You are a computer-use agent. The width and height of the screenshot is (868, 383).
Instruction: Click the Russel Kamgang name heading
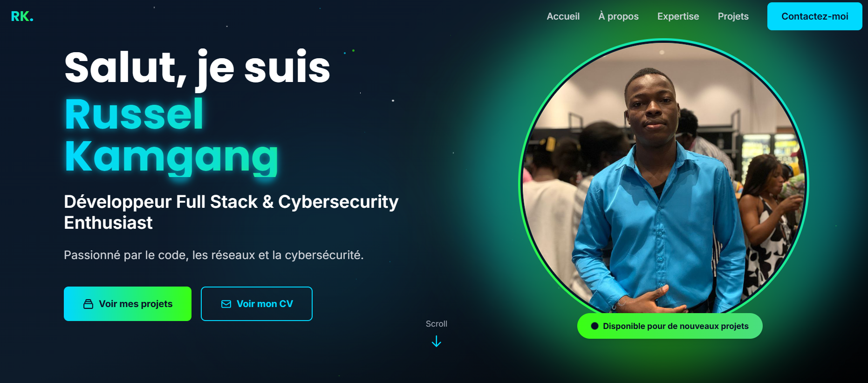(171, 135)
